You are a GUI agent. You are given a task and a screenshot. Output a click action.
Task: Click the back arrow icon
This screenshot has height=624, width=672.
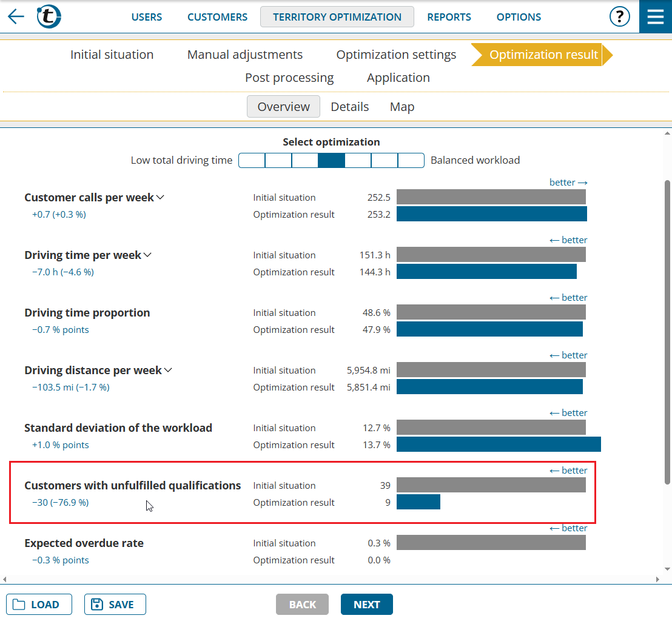pos(16,16)
